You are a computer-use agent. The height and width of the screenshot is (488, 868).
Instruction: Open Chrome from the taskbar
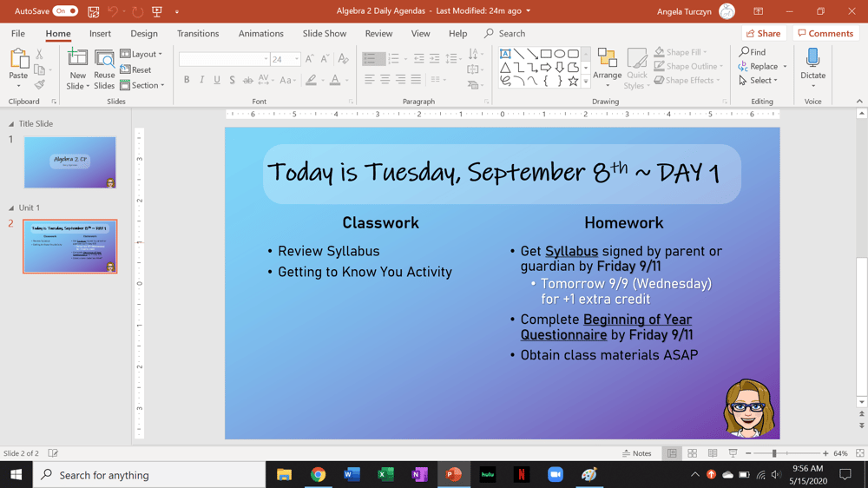318,475
